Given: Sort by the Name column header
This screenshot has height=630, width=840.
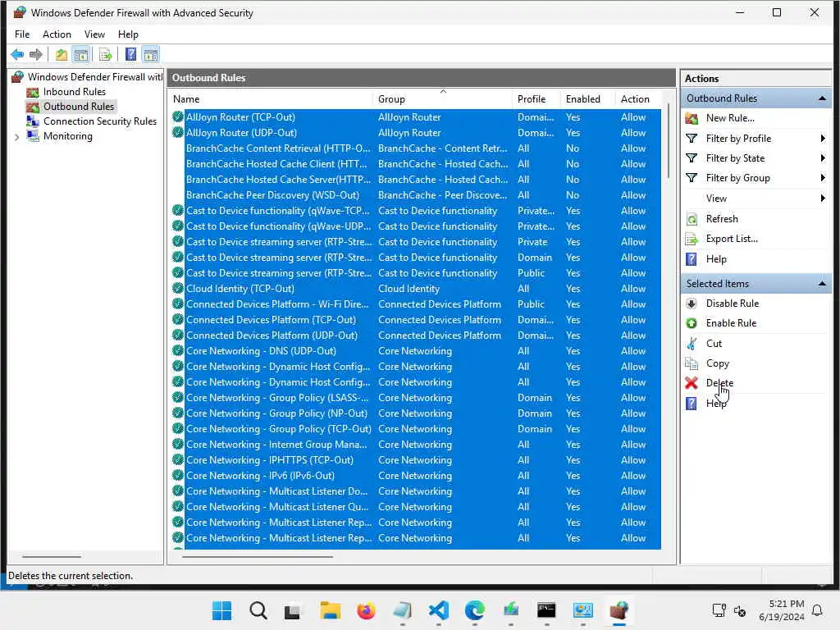Looking at the screenshot, I should tap(272, 99).
